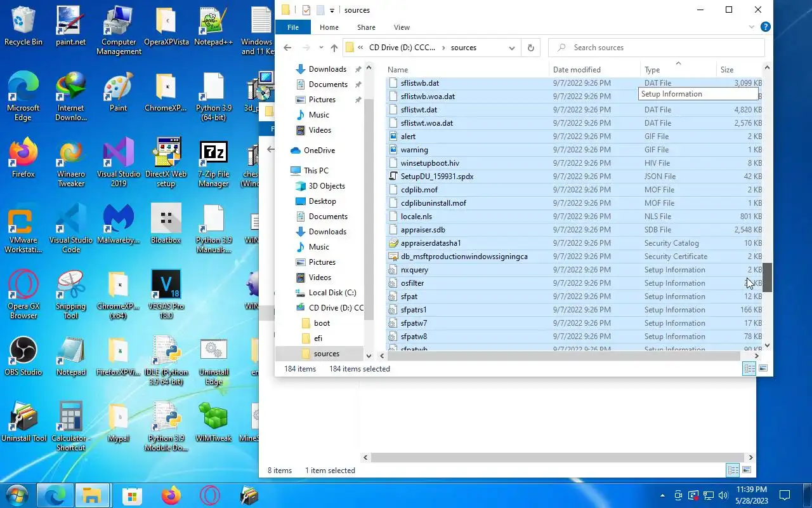Open the Calculator shortcut on the desktop
812x508 pixels.
click(x=70, y=427)
